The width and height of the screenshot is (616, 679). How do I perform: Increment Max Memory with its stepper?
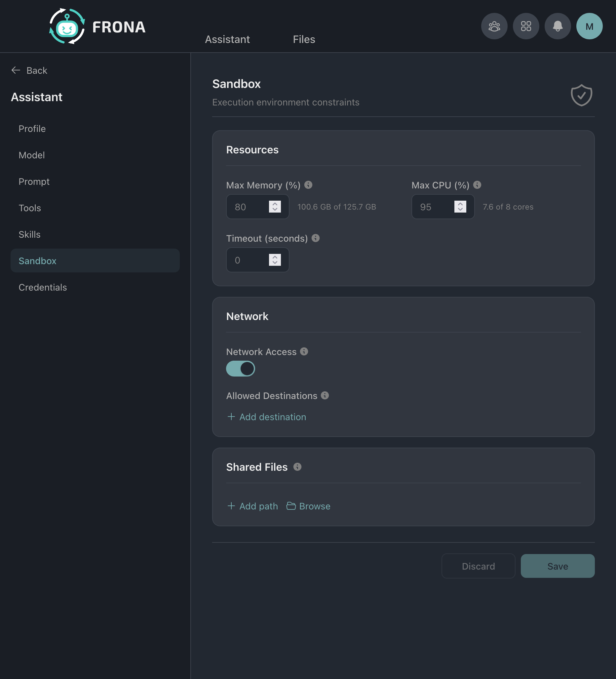click(x=274, y=203)
